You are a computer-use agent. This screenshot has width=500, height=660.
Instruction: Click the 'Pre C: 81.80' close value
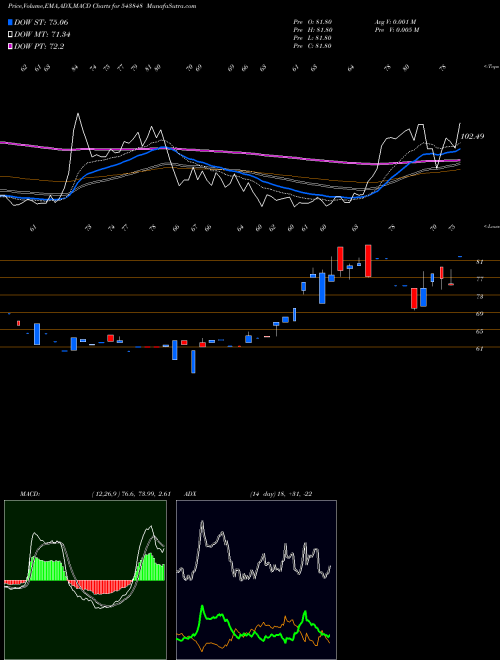tap(313, 46)
